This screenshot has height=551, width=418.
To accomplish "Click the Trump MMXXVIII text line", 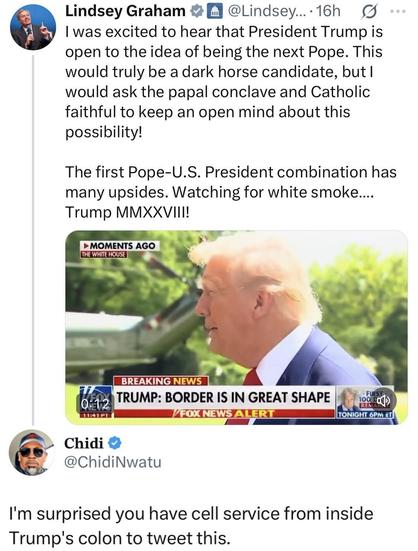I will pos(127,212).
